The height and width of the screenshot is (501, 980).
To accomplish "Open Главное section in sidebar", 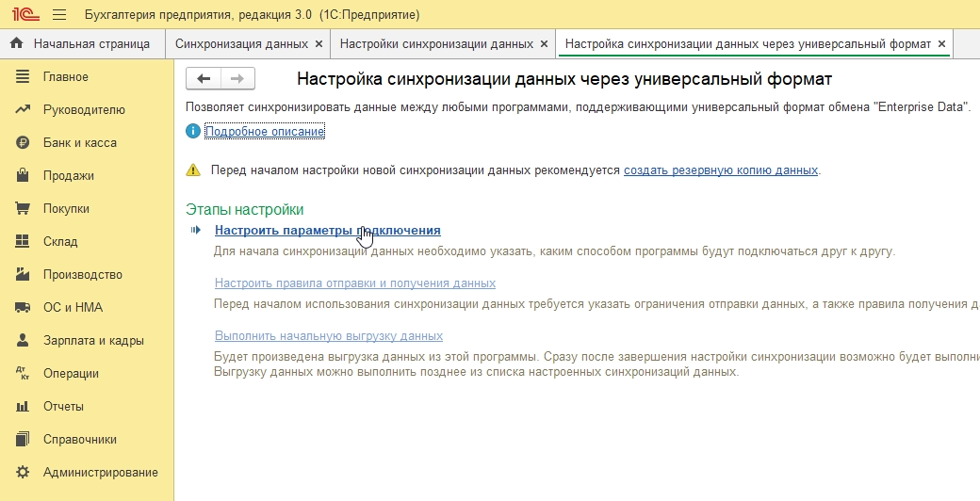I will point(65,76).
